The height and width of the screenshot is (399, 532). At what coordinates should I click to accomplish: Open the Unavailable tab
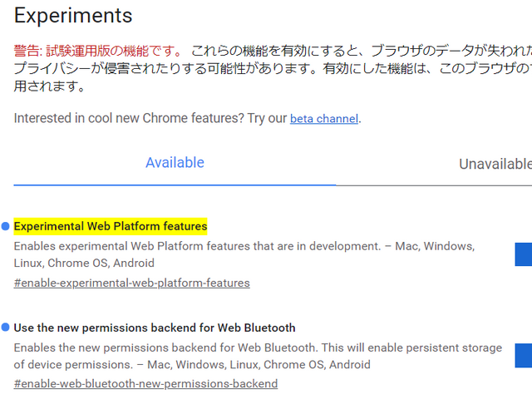495,164
